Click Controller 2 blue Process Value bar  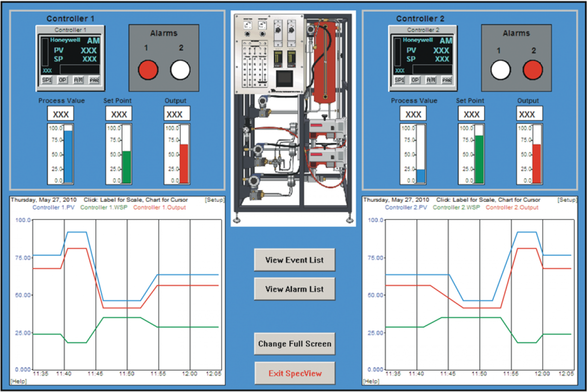[x=420, y=176]
